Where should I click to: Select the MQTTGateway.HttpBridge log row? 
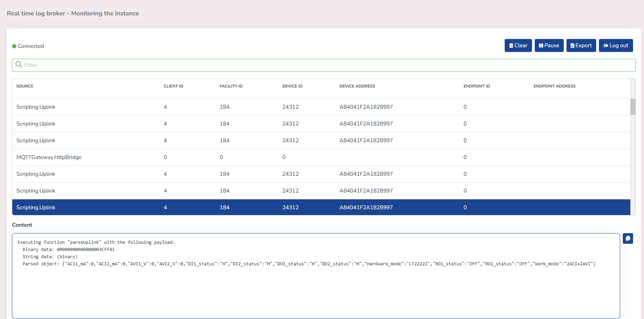click(x=49, y=157)
